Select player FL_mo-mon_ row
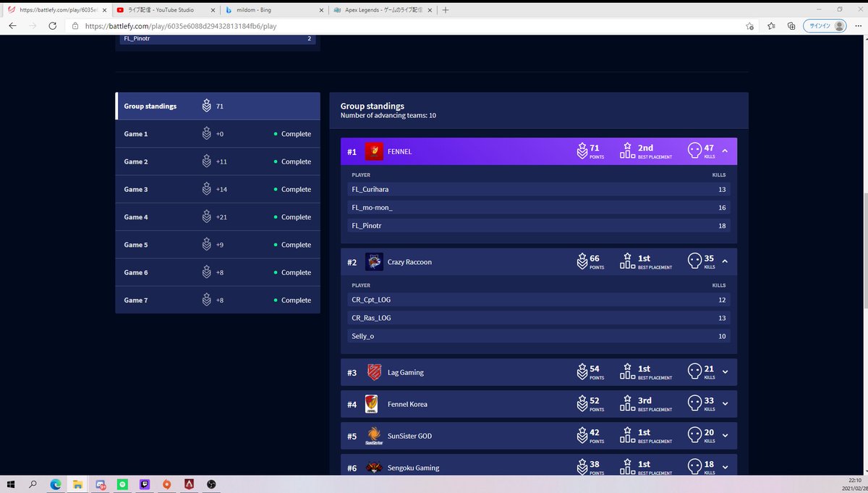 539,207
